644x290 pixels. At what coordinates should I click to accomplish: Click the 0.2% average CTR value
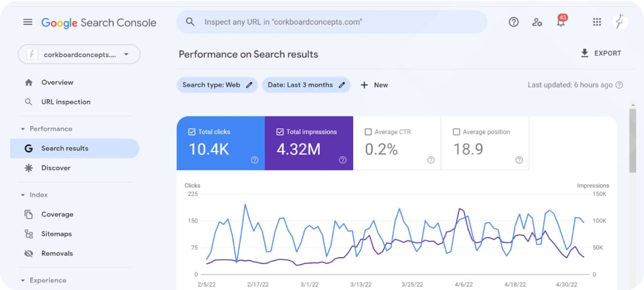click(381, 149)
